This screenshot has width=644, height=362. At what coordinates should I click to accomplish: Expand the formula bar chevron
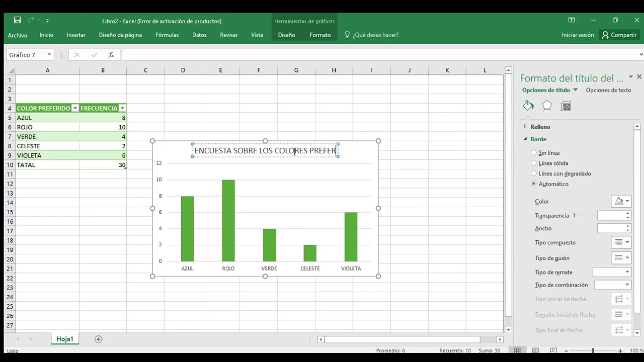click(x=640, y=55)
